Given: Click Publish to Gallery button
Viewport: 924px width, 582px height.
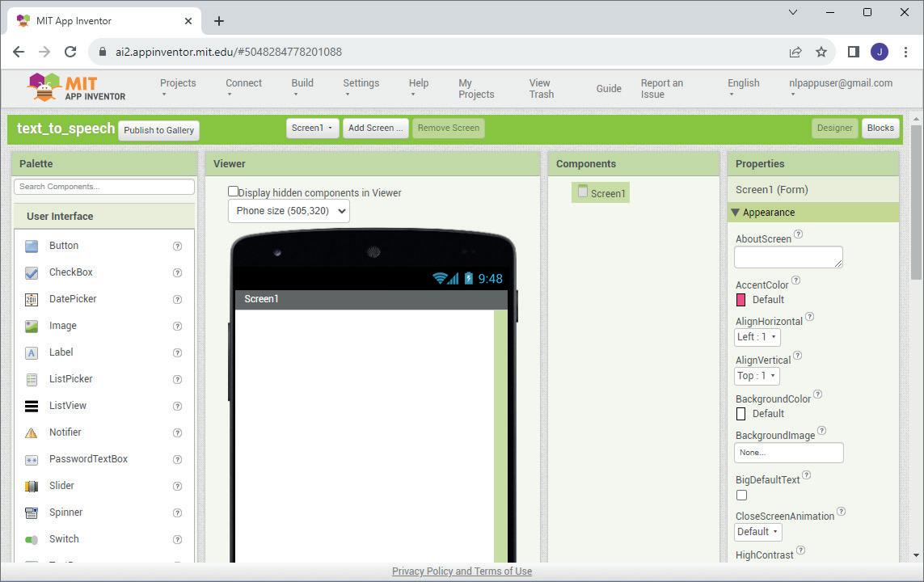Looking at the screenshot, I should point(158,130).
